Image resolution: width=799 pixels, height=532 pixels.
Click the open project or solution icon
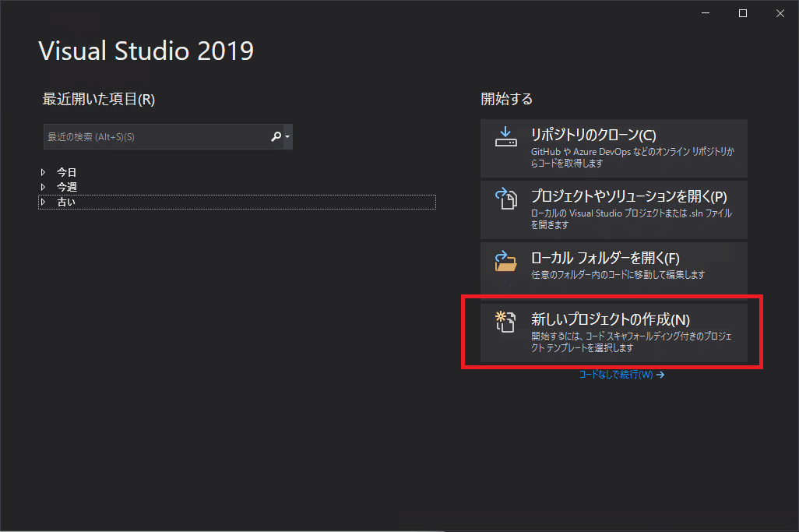tap(505, 198)
